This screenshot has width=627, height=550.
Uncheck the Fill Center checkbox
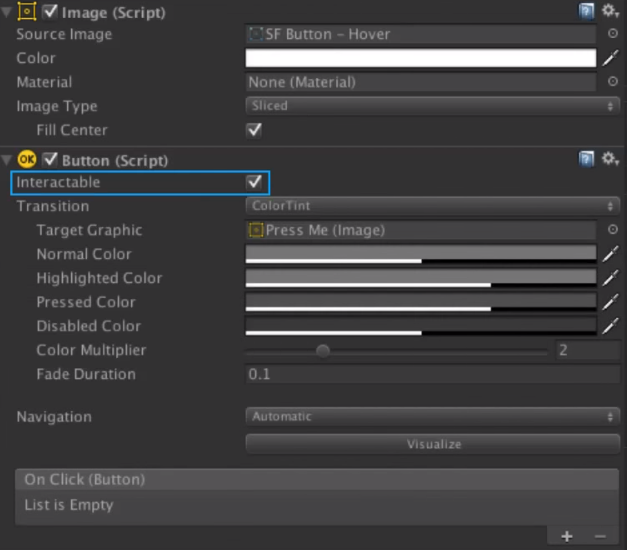point(254,130)
